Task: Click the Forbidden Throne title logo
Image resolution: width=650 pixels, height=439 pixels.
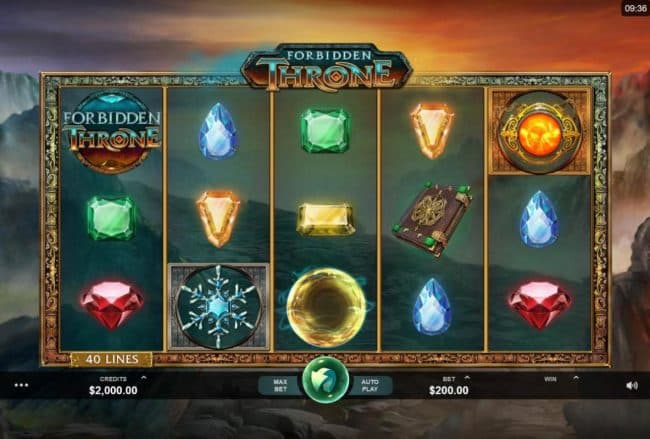Action: pyautogui.click(x=326, y=67)
